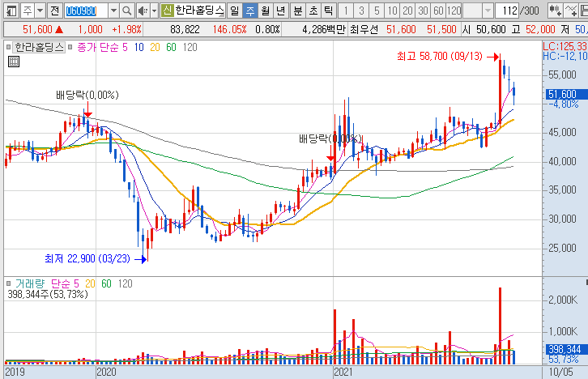Click current price tag 51,600 on axis

565,94
